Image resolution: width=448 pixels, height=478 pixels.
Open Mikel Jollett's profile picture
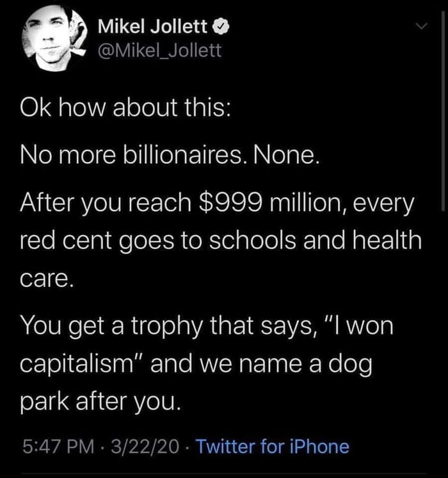(x=52, y=40)
